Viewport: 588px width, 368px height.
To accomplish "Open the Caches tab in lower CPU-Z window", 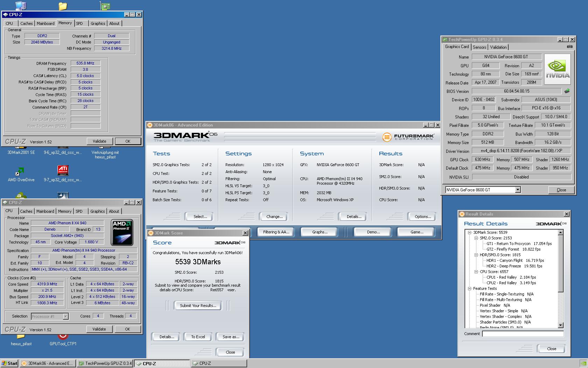I will (26, 211).
